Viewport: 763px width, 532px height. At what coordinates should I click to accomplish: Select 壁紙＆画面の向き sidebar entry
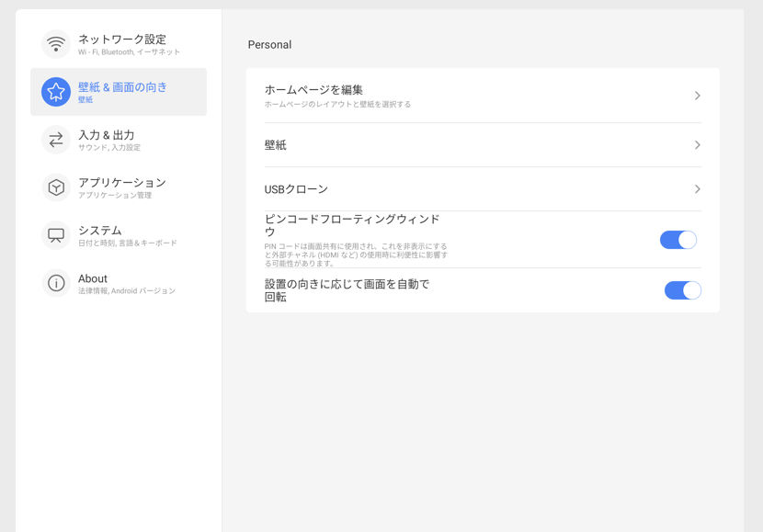point(123,87)
